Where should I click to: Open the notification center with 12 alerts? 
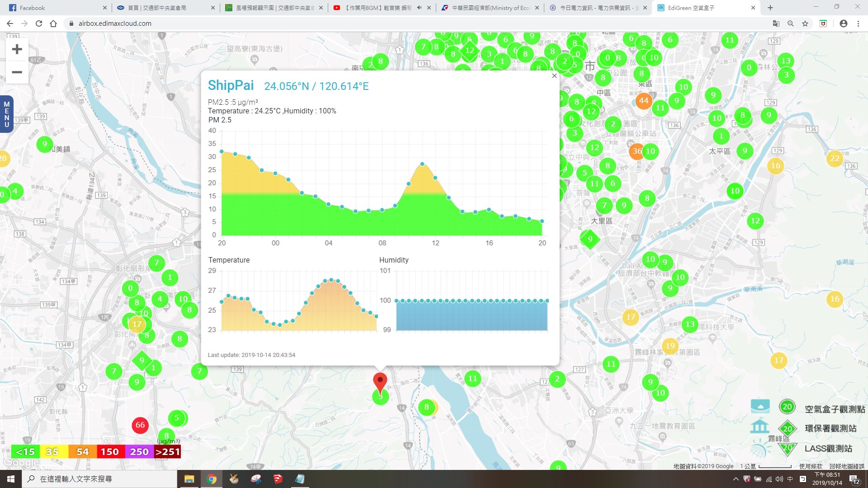pos(854,479)
